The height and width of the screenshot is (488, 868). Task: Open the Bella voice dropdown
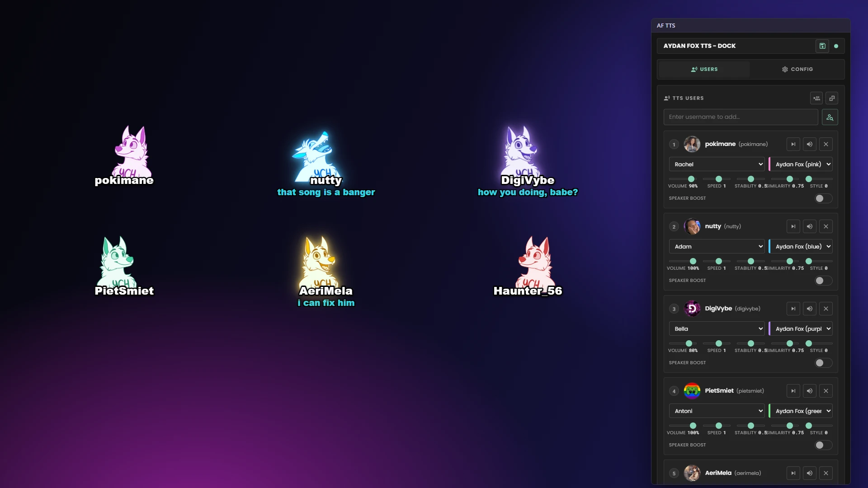click(x=717, y=329)
